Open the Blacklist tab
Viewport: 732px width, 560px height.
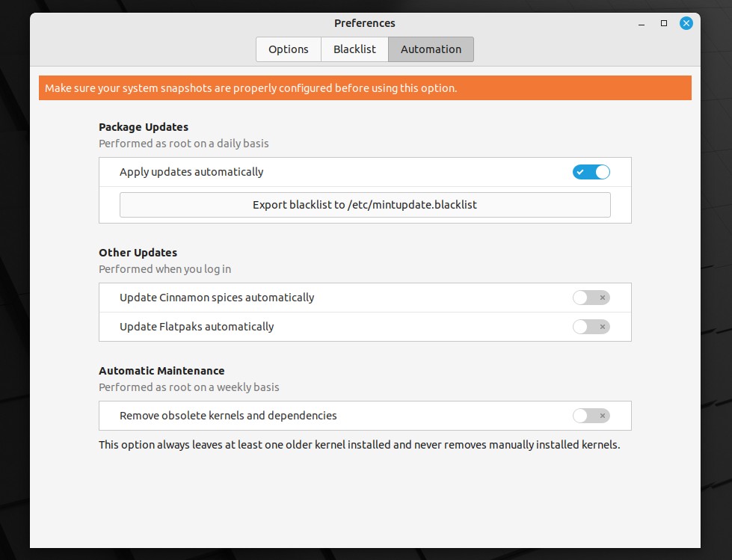[355, 49]
